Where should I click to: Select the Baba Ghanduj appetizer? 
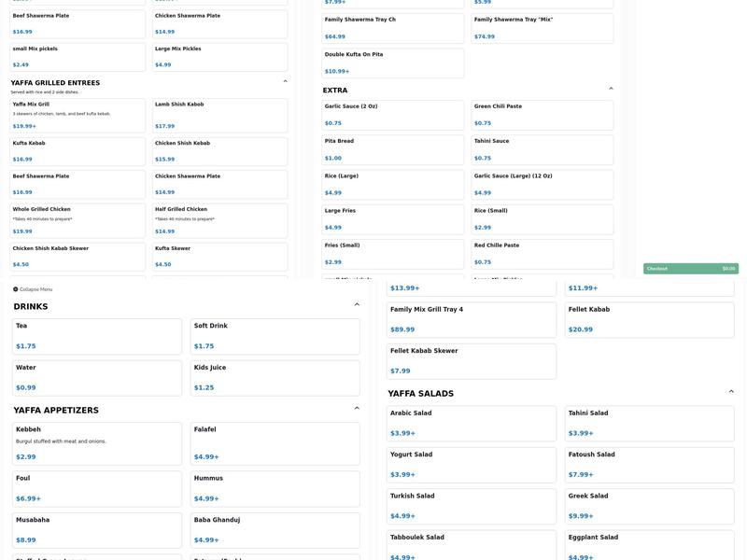pos(275,530)
